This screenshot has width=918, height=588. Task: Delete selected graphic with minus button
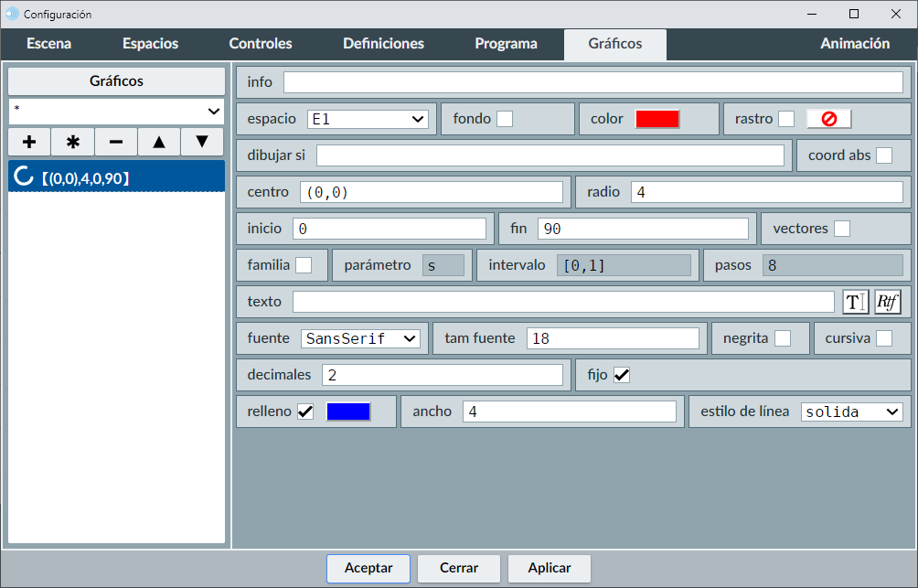(116, 143)
